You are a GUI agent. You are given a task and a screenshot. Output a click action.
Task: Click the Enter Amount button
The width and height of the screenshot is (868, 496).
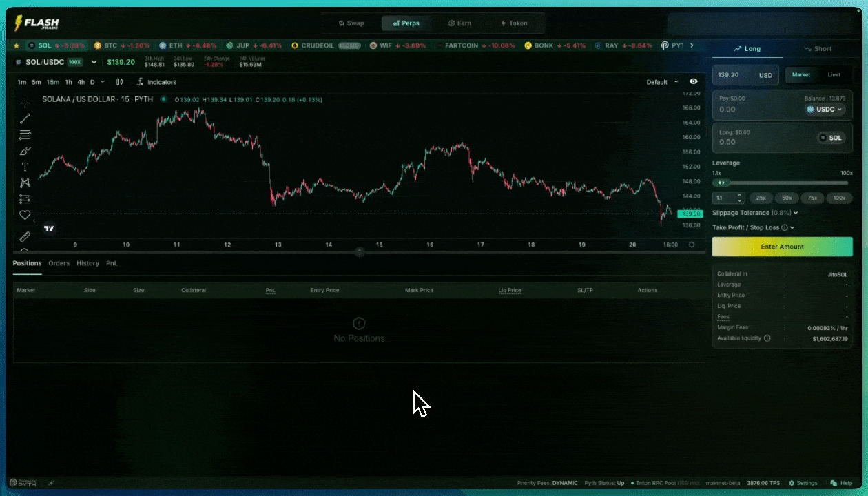click(x=782, y=247)
